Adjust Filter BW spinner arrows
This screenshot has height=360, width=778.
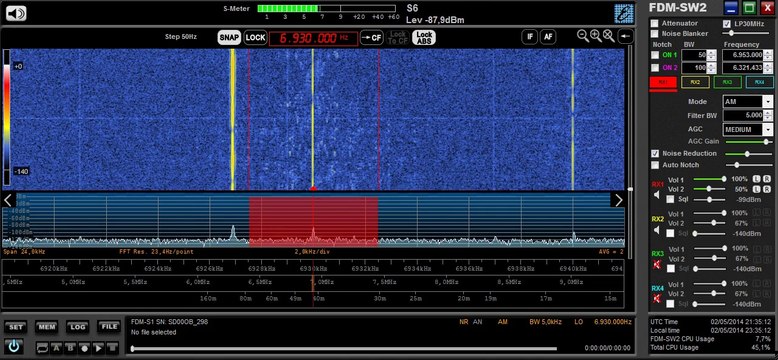769,116
